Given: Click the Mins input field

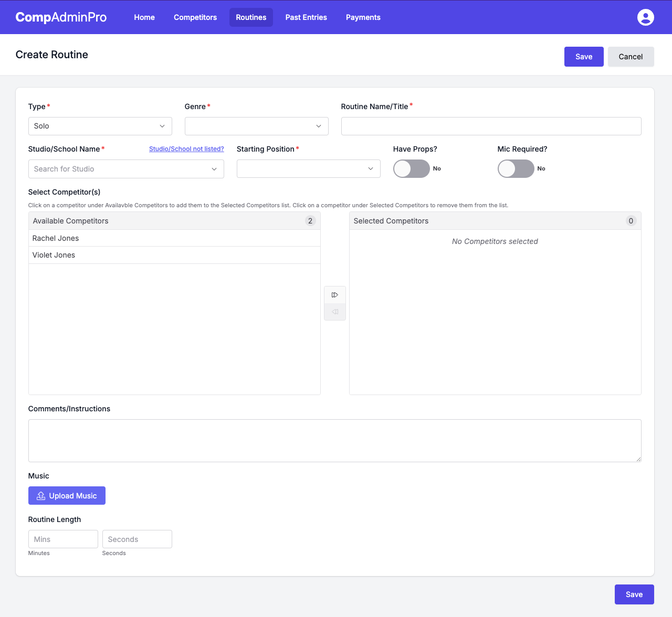Looking at the screenshot, I should pos(63,539).
